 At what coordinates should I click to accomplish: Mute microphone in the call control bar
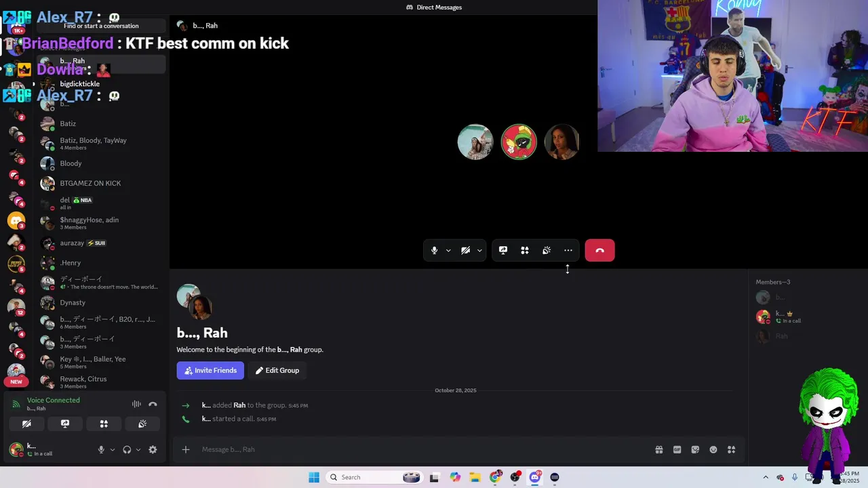point(435,250)
